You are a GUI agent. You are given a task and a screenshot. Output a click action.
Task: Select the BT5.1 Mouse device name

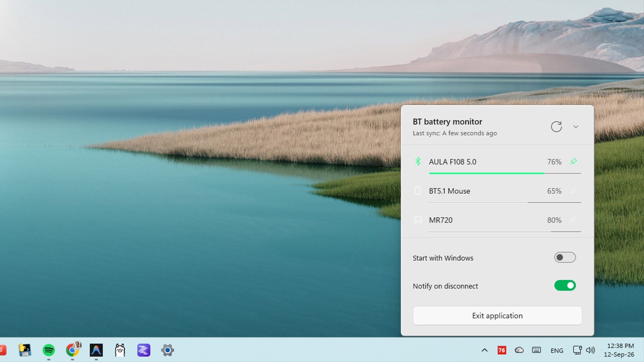tap(449, 191)
